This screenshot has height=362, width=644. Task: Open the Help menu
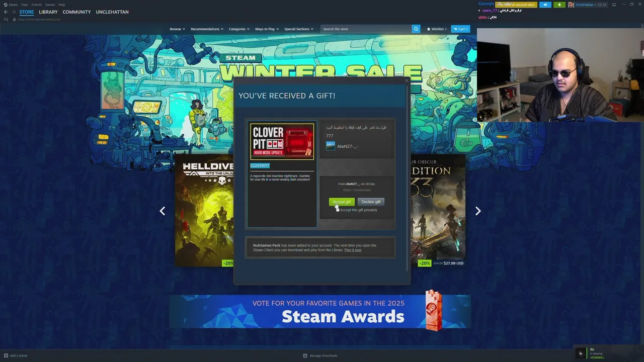(61, 5)
